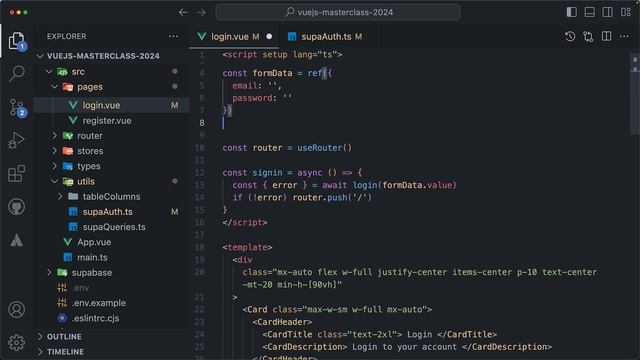The height and width of the screenshot is (360, 640).
Task: Open supaAuth.ts in the file tree
Action: point(111,212)
